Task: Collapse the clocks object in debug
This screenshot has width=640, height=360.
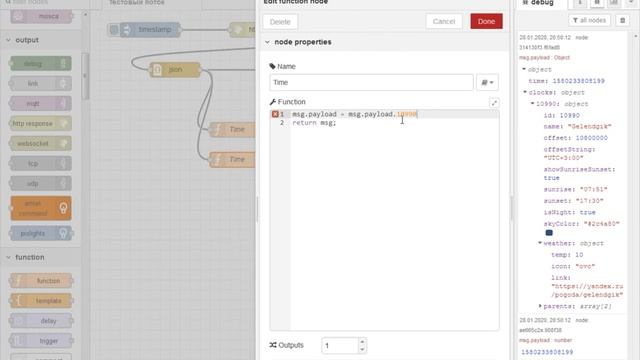Action: (x=525, y=92)
